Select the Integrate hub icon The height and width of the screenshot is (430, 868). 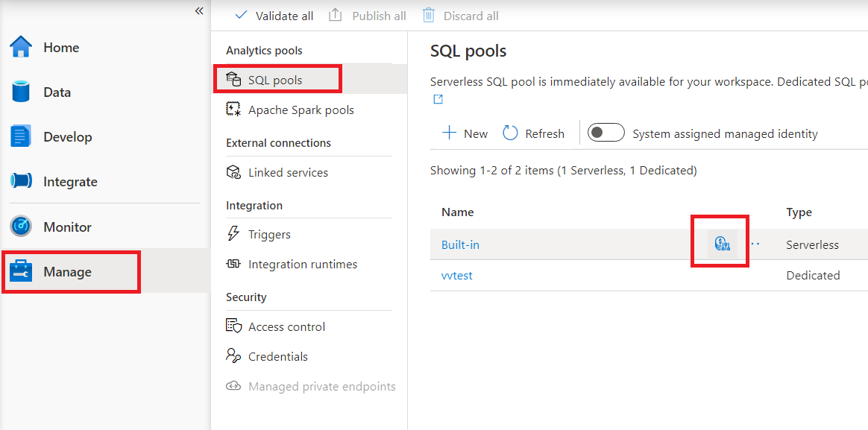point(22,181)
